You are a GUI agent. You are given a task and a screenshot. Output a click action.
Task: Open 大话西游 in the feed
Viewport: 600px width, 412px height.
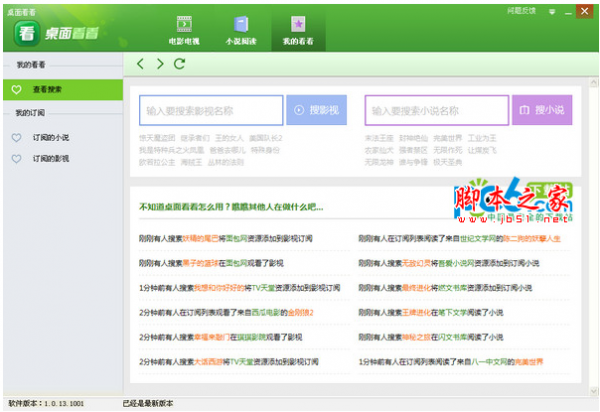(x=209, y=362)
